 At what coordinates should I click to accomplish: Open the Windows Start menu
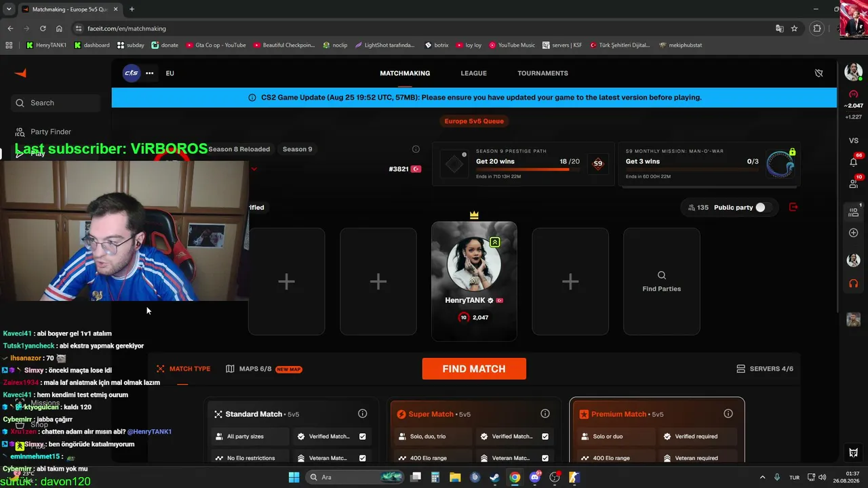(x=294, y=477)
